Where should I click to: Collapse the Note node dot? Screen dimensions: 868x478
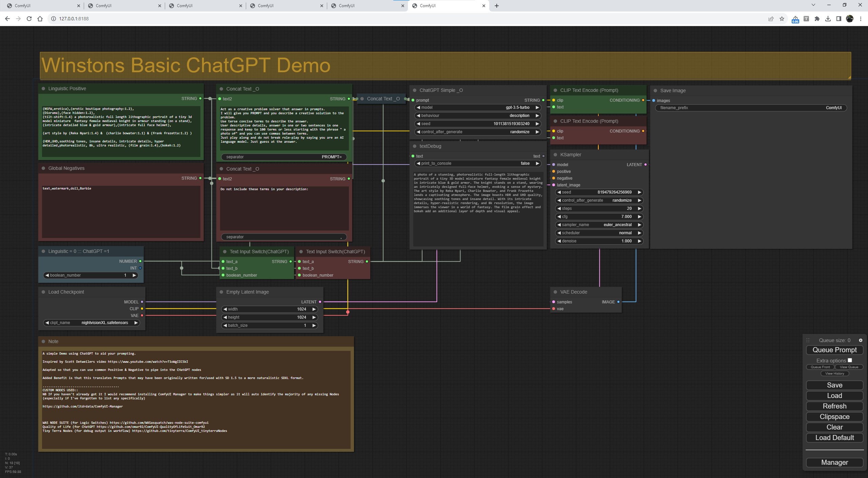tap(43, 341)
